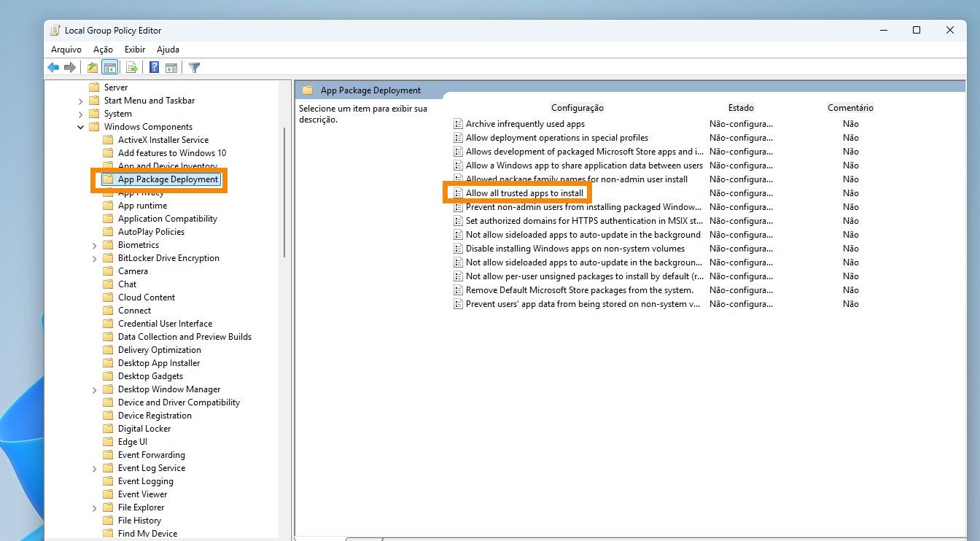Viewport: 980px width, 541px height.
Task: Click the Chat folder icon in the tree
Action: point(108,284)
